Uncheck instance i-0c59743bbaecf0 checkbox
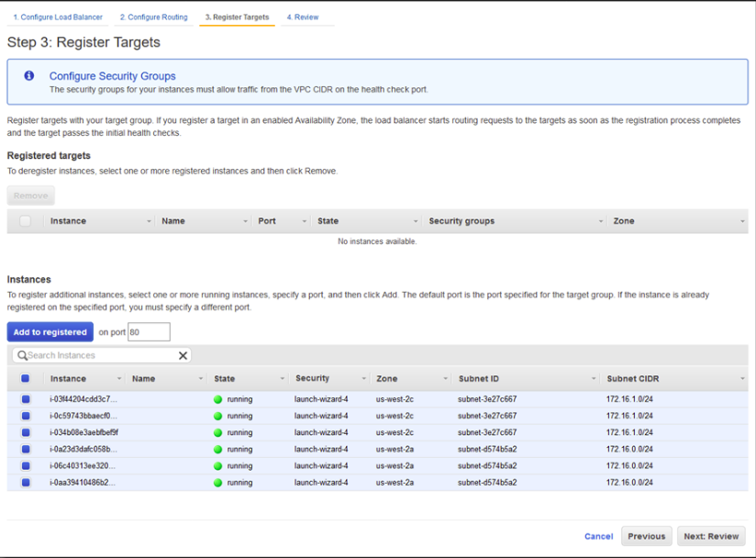Screen dimensions: 756x558 click(26, 416)
